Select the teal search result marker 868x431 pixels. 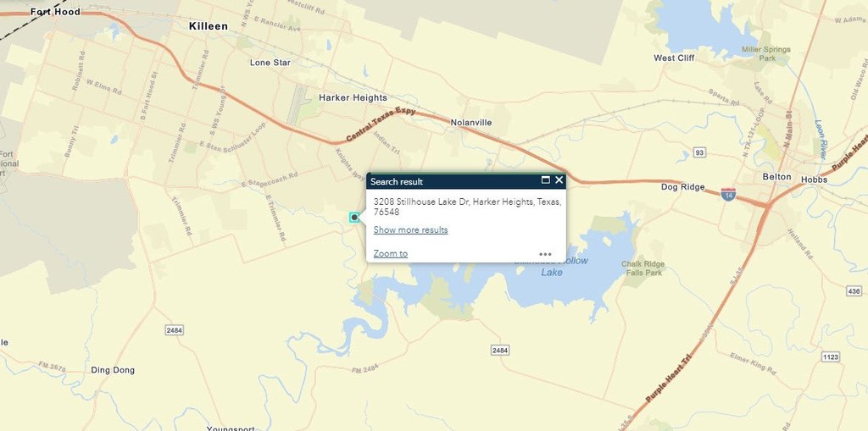(x=354, y=218)
